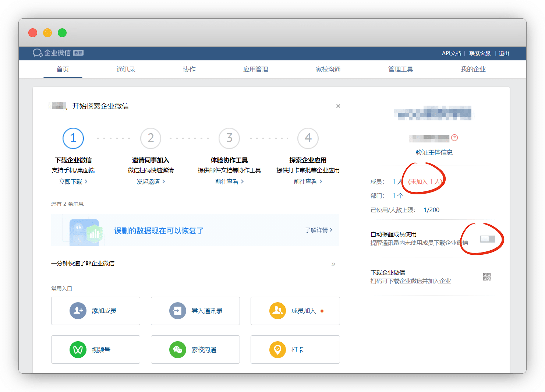Click 立即下载 under step 1

73,181
